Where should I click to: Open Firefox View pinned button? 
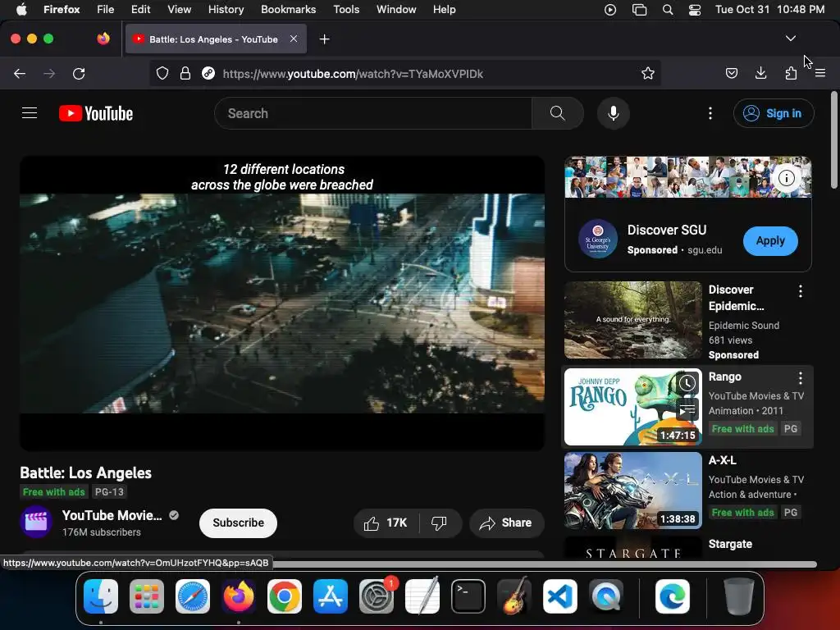[103, 39]
